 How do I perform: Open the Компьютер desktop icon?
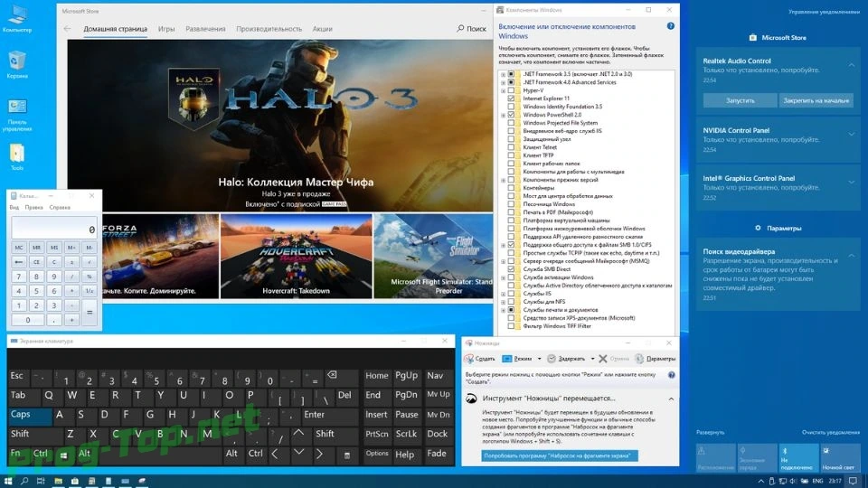coord(17,18)
